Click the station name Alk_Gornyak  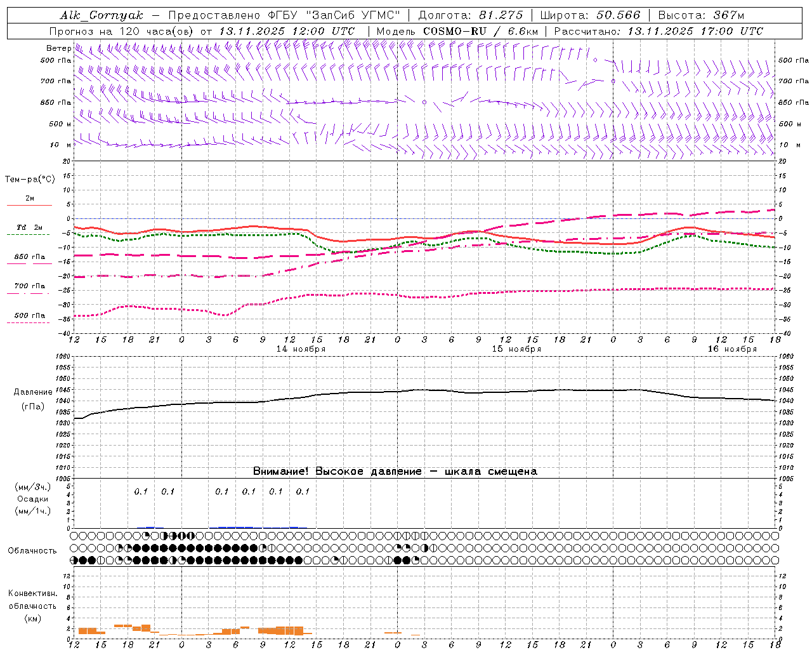[101, 15]
